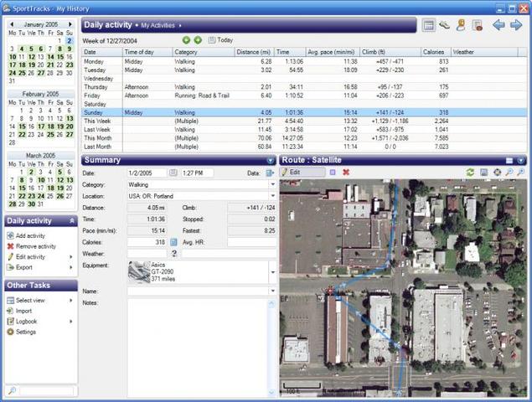The height and width of the screenshot is (402, 532).
Task: Open Daily activity view icon
Action: 428,25
